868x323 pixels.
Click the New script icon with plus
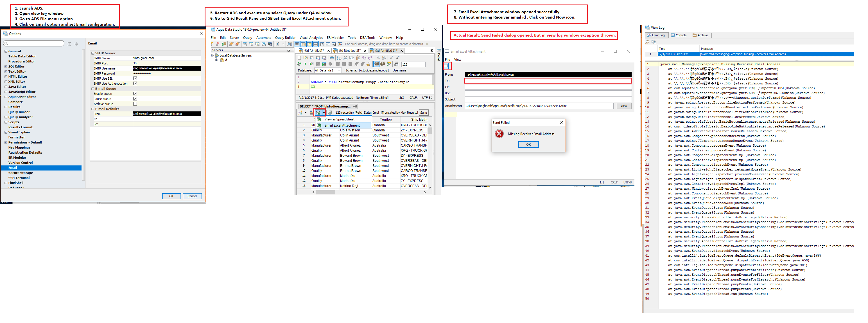click(299, 58)
